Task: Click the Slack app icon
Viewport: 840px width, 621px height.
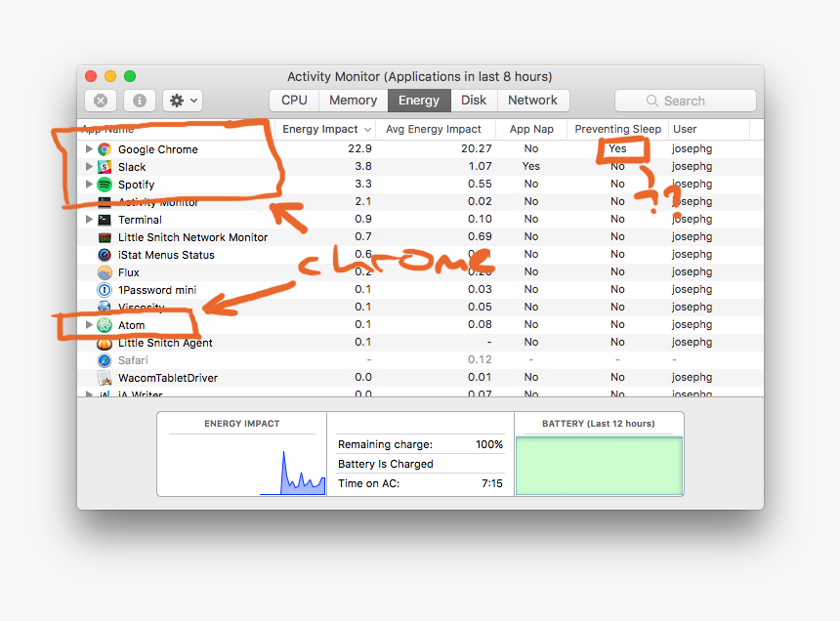Action: point(105,167)
